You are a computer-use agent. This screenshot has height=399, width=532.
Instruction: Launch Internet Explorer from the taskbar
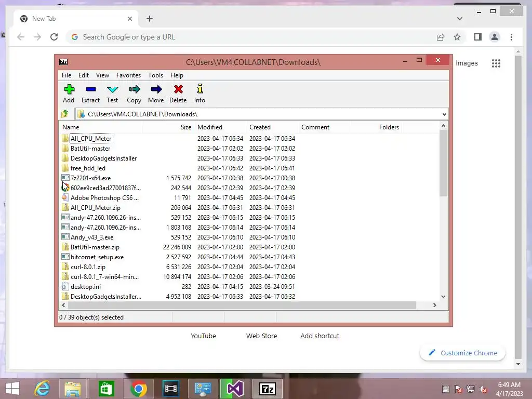[43, 389]
